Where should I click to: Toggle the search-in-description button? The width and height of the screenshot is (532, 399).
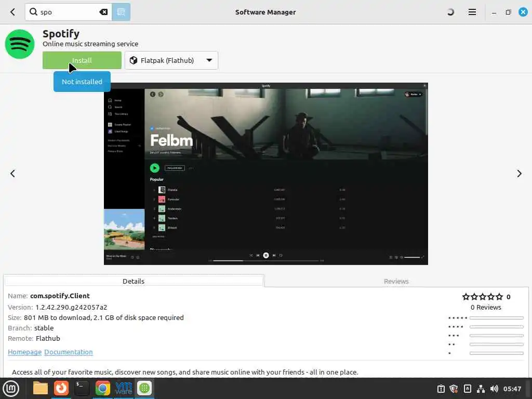click(121, 12)
